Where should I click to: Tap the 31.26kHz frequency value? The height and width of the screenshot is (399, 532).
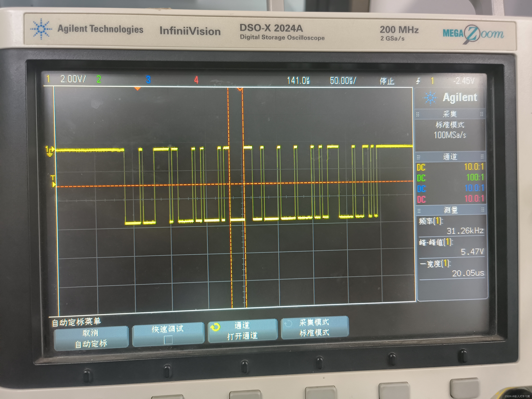pyautogui.click(x=465, y=231)
